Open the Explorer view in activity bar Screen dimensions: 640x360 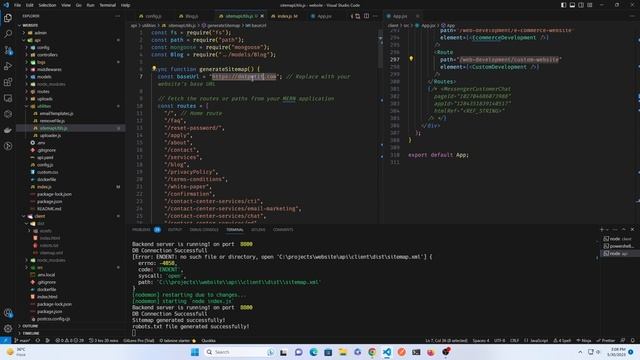pyautogui.click(x=8, y=18)
